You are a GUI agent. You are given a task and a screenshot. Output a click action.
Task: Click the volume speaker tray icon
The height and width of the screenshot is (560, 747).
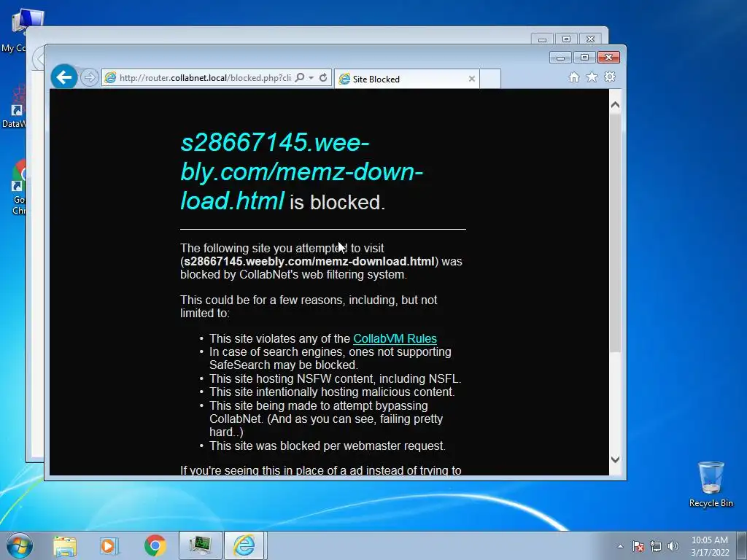pyautogui.click(x=673, y=546)
